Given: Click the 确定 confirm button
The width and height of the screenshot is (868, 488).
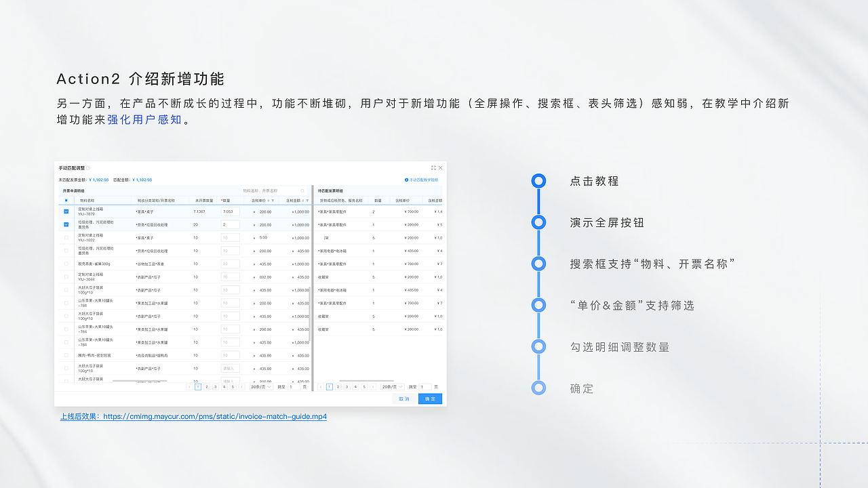Looking at the screenshot, I should [x=431, y=399].
